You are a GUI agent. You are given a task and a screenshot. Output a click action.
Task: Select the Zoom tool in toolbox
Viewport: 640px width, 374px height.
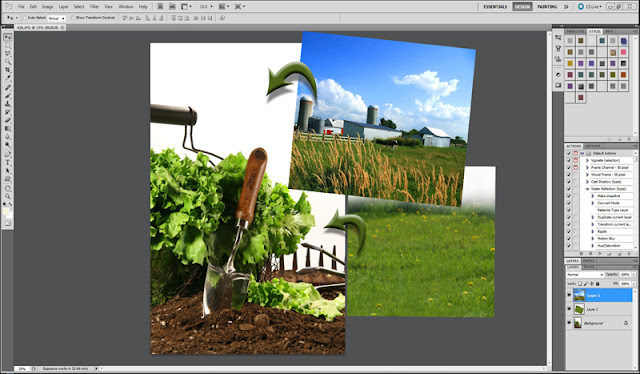pyautogui.click(x=8, y=196)
